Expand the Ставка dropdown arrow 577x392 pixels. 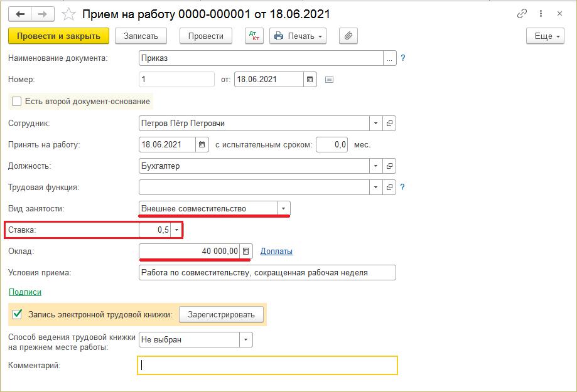(176, 230)
